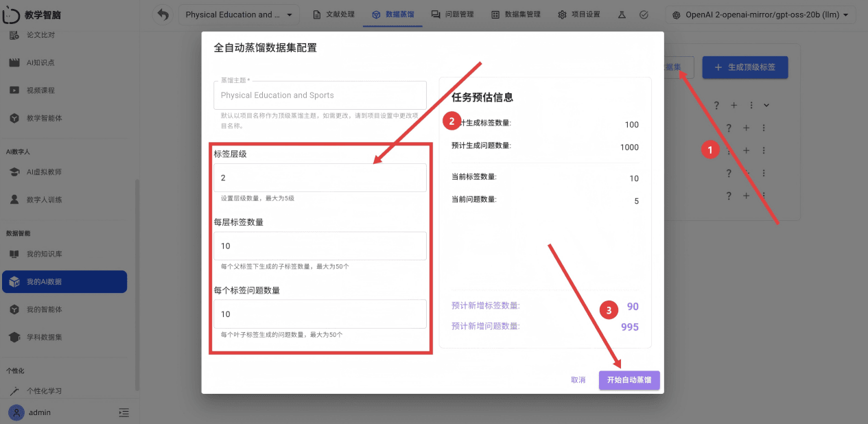Click the 预计生成问题数量 value 1000
The image size is (868, 424).
pos(629,148)
